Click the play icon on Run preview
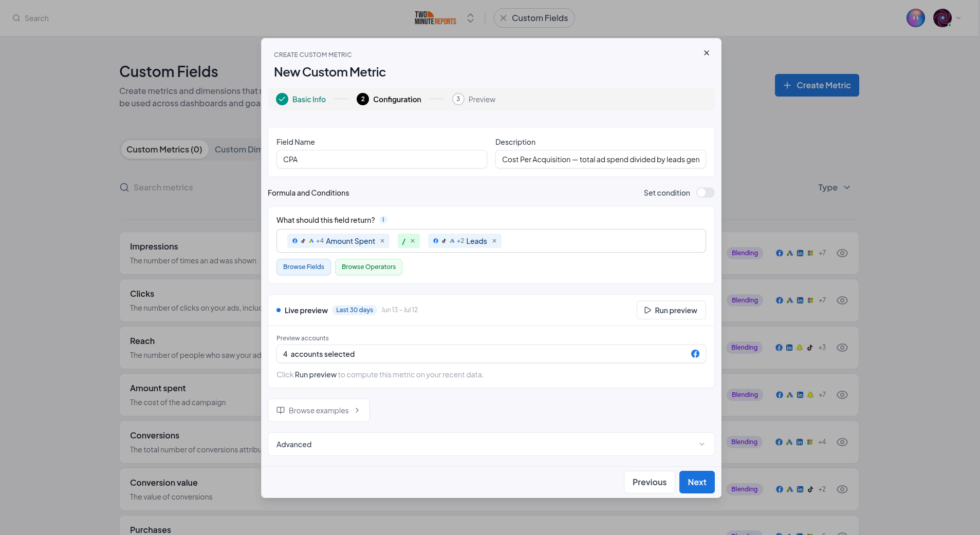The width and height of the screenshot is (980, 535). 648,310
